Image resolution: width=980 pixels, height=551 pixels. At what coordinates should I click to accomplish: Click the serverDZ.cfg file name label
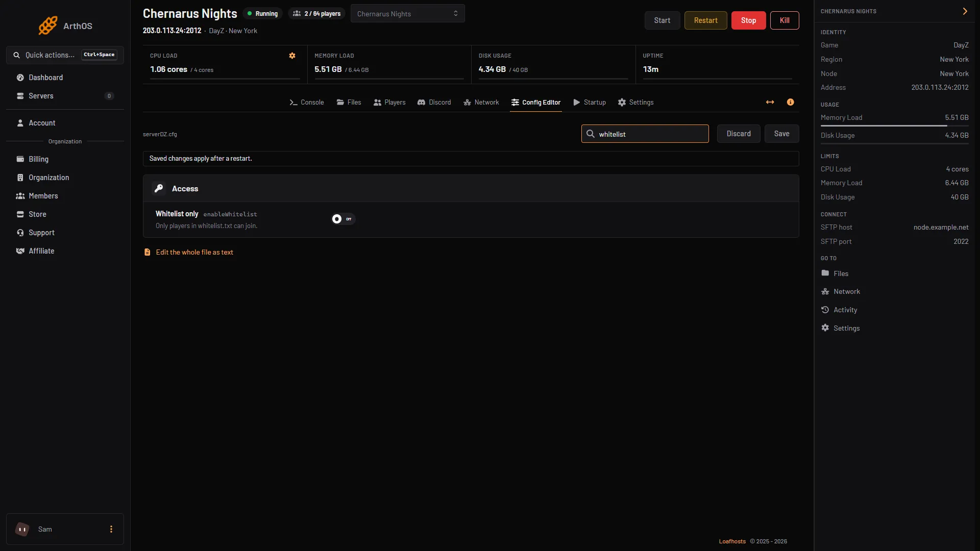pyautogui.click(x=160, y=134)
